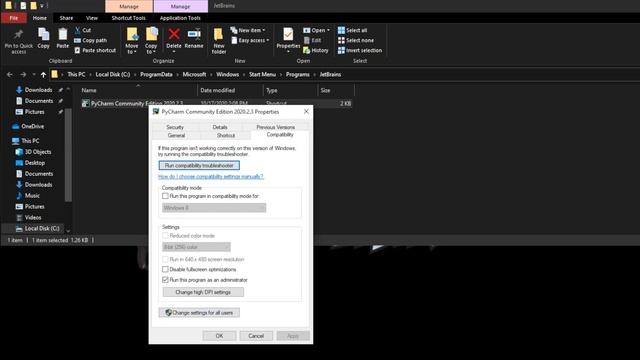Go up one folder level arrow

[x=43, y=75]
